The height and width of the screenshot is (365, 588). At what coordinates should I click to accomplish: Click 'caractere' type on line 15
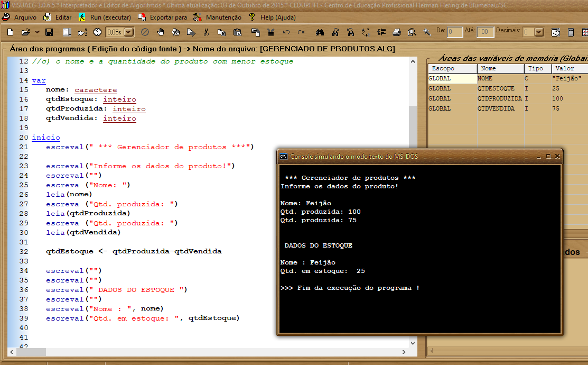click(96, 90)
